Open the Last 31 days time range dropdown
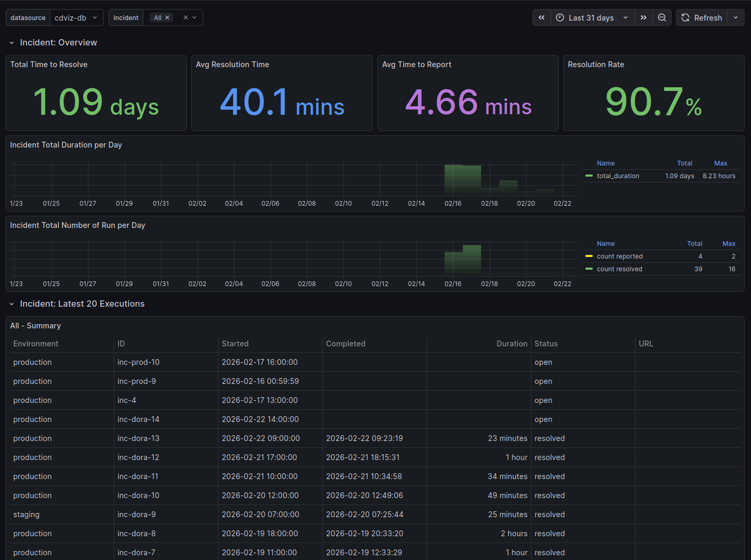The image size is (751, 560). [x=592, y=17]
